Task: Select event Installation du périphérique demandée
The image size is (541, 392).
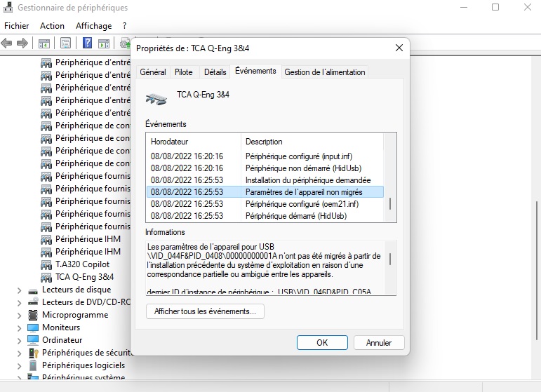Action: [265, 180]
